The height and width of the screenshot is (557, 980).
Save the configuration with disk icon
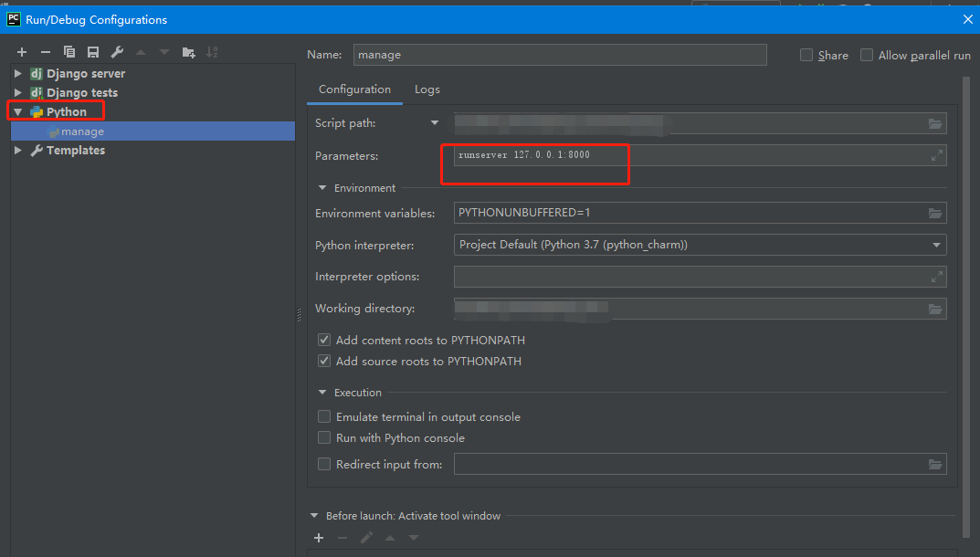click(x=93, y=52)
